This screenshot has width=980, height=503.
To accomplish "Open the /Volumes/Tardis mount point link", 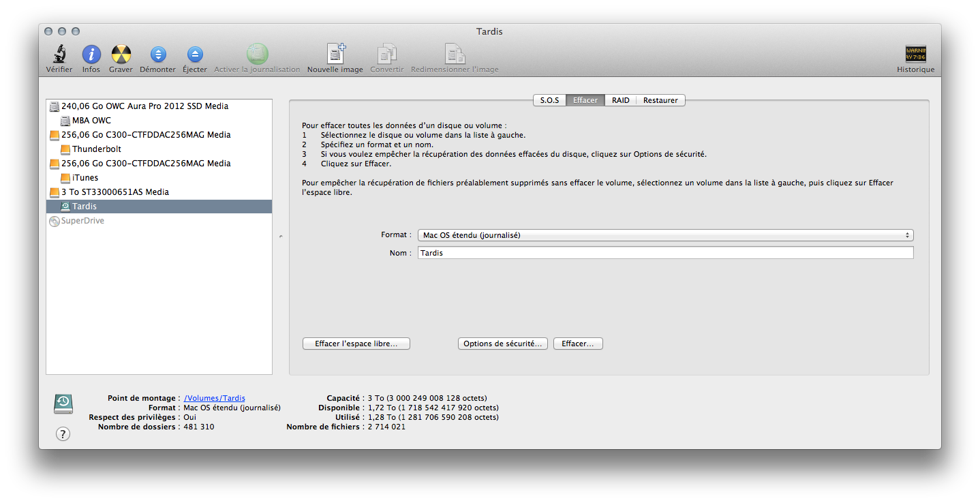I will tap(215, 398).
